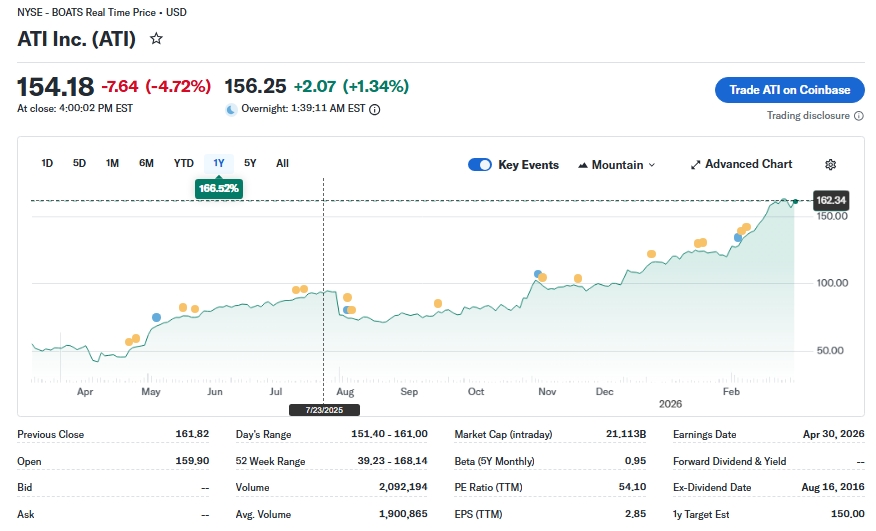Select the YTD time range
The width and height of the screenshot is (876, 531).
(x=184, y=163)
